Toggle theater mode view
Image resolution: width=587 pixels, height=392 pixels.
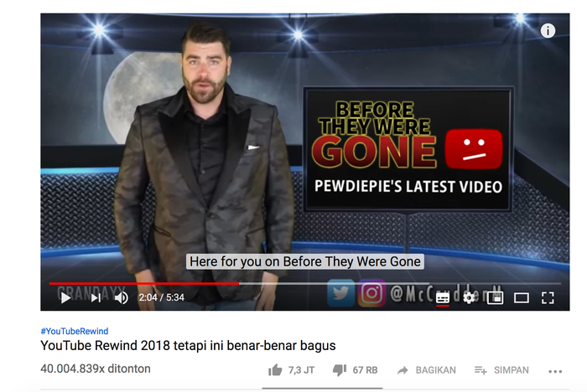click(521, 298)
